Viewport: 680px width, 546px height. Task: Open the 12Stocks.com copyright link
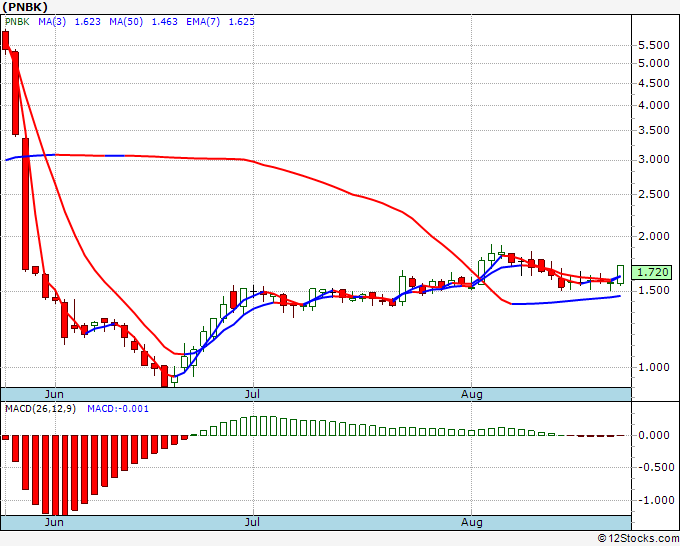point(638,538)
